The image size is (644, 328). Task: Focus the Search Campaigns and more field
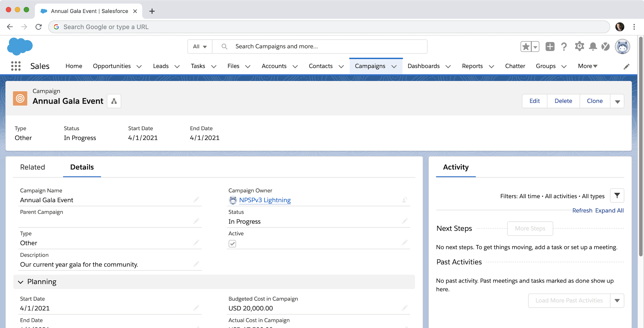(320, 46)
